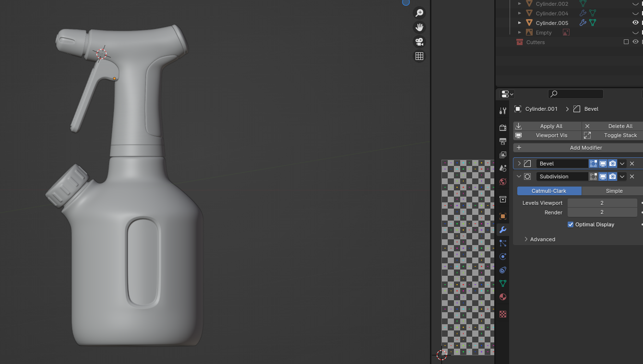The image size is (643, 364).
Task: Open the Texture properties tab
Action: [x=503, y=314]
